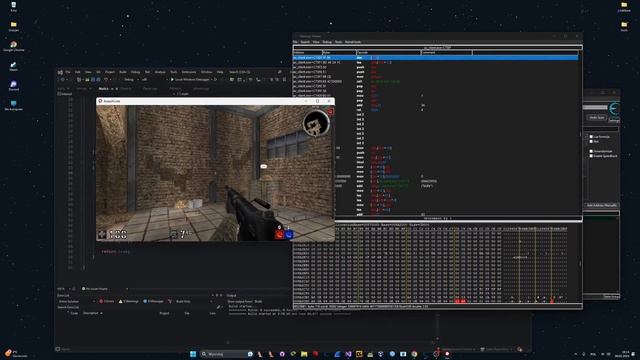
Task: Open the Steam desktop shortcut
Action: [13, 66]
